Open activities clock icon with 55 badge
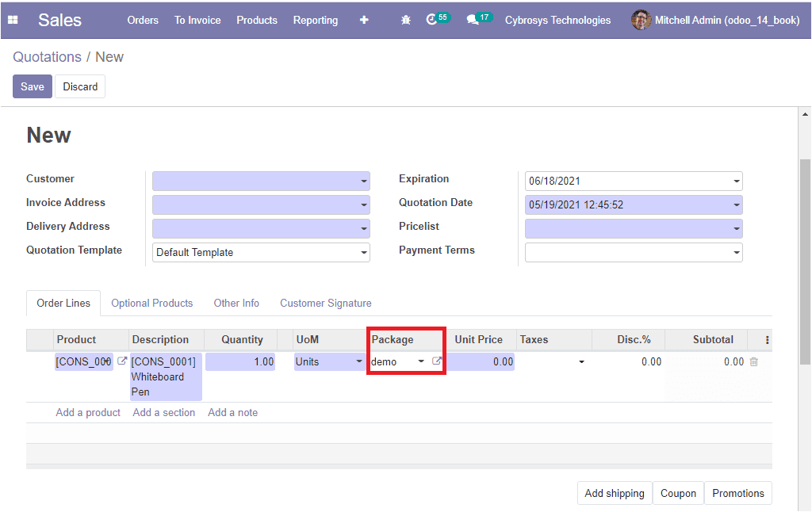812x512 pixels. [x=437, y=19]
